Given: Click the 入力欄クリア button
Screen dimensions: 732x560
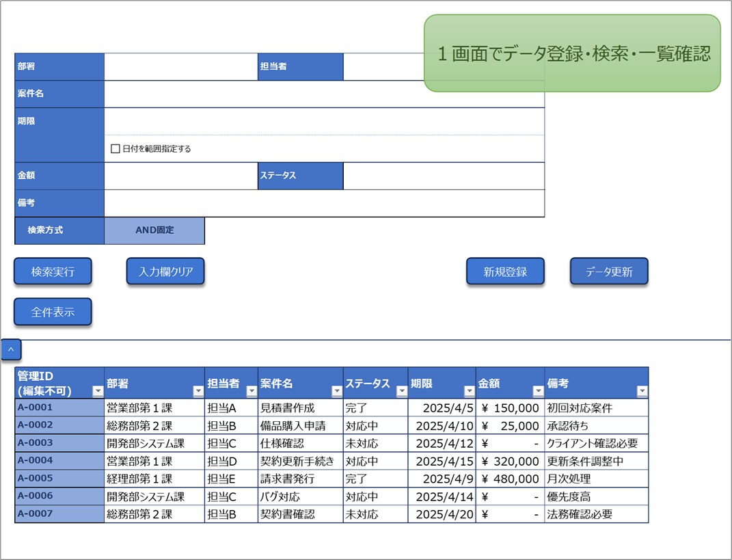Looking at the screenshot, I should pyautogui.click(x=165, y=271).
